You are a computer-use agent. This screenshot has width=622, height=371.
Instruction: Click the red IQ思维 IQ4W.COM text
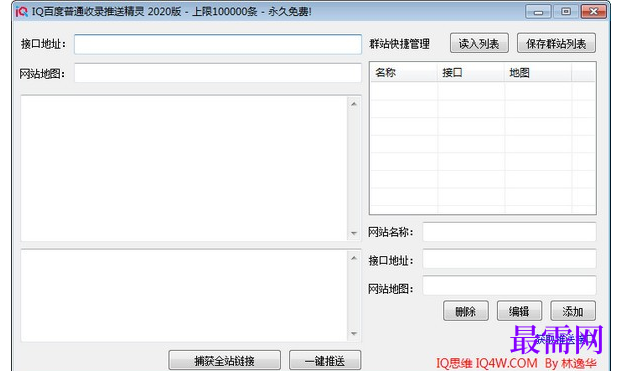pos(487,363)
